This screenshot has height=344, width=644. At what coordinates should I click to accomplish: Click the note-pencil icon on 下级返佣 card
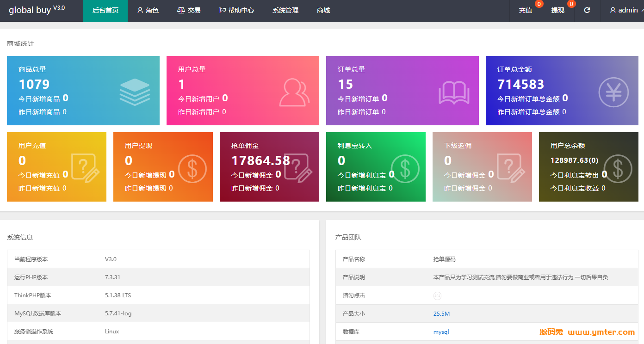(511, 168)
